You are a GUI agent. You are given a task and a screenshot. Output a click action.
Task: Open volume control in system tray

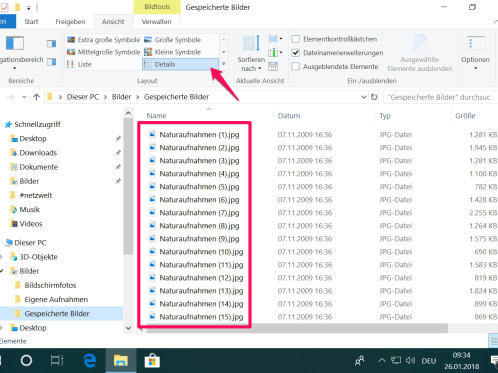click(410, 360)
